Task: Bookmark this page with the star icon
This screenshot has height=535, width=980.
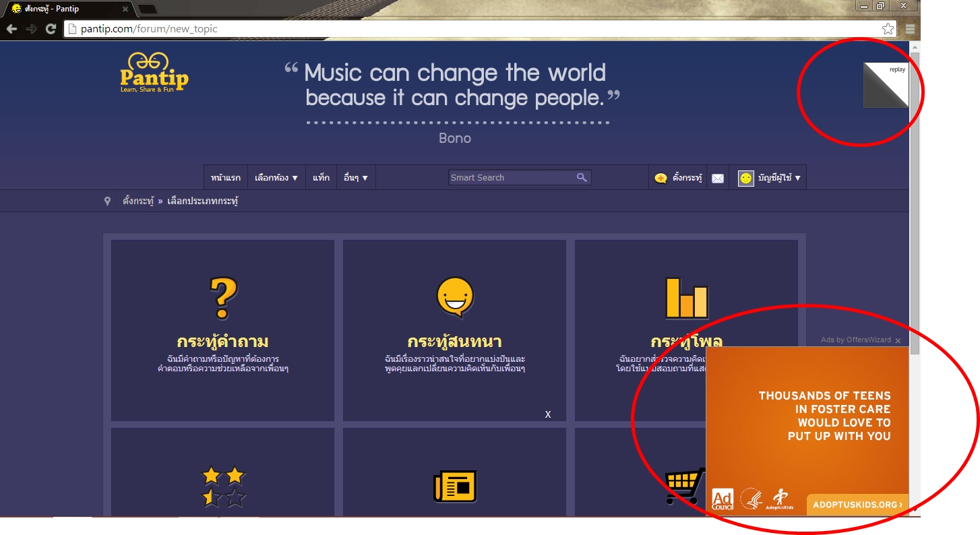Action: [x=888, y=29]
